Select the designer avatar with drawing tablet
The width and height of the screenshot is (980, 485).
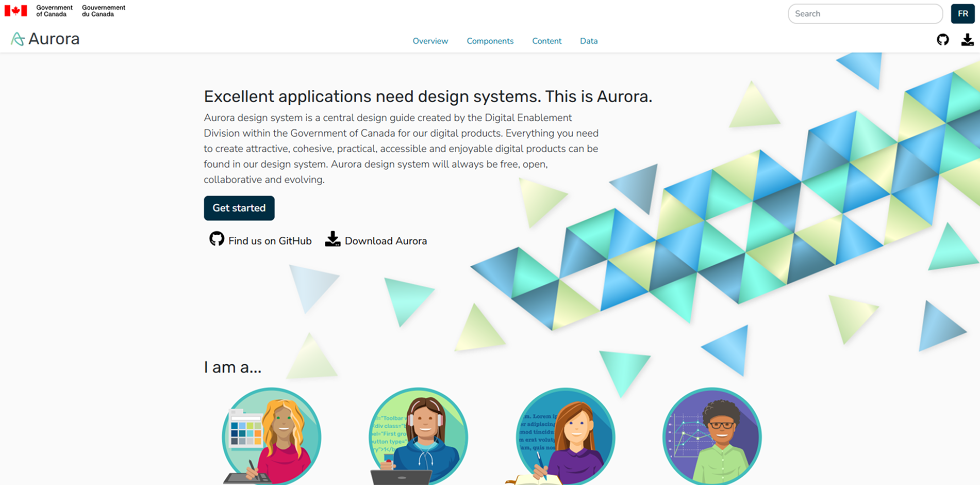(271, 436)
